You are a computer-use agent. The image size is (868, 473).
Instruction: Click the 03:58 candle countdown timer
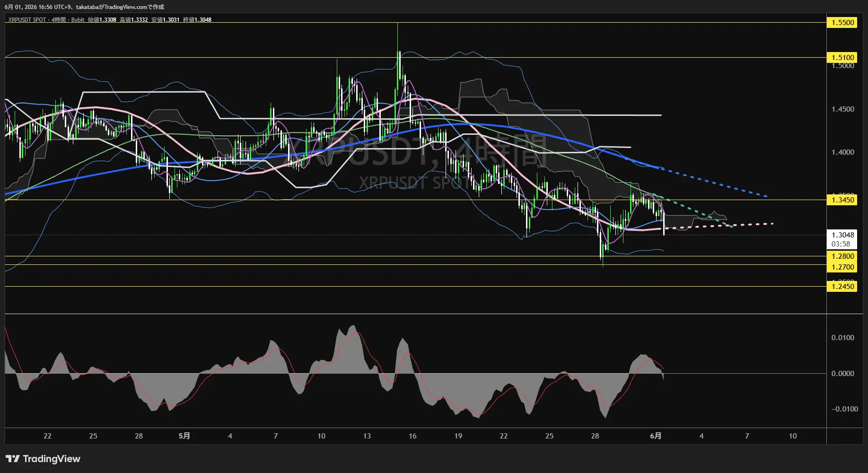(841, 244)
